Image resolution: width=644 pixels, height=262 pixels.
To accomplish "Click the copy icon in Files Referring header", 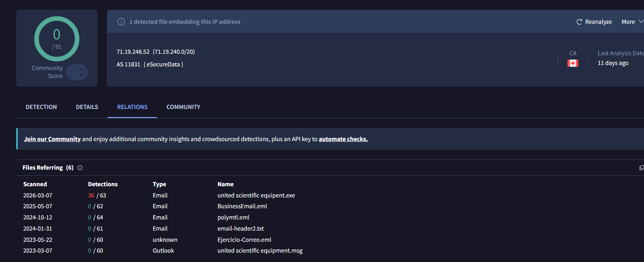I will pos(641,168).
